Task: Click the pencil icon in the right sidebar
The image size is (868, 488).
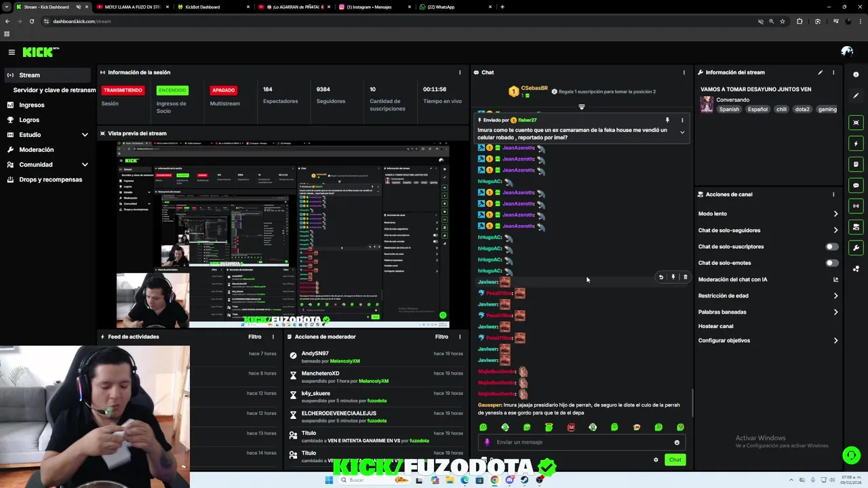Action: point(856,96)
